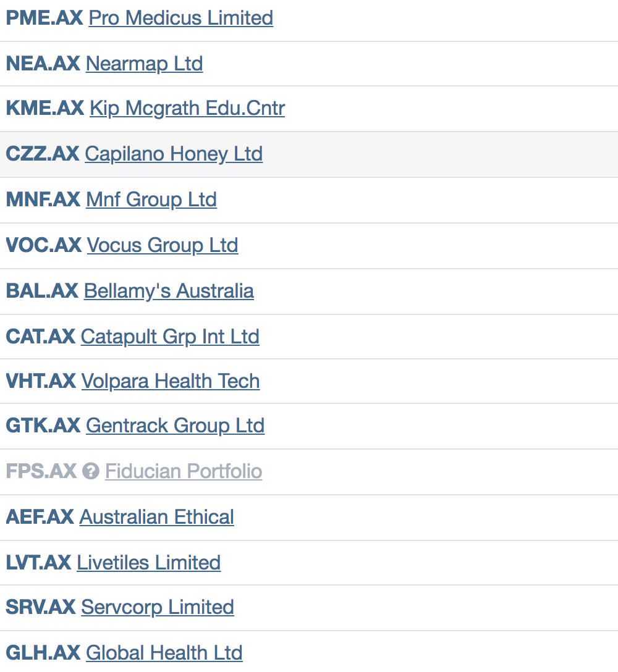
Task: Open the Pro Medicus Limited link
Action: (x=180, y=18)
